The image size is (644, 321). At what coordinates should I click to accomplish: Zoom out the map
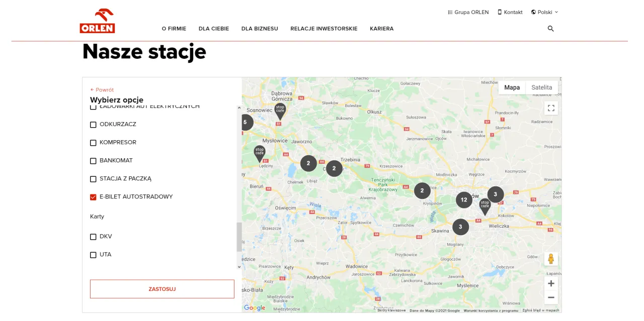pos(551,297)
